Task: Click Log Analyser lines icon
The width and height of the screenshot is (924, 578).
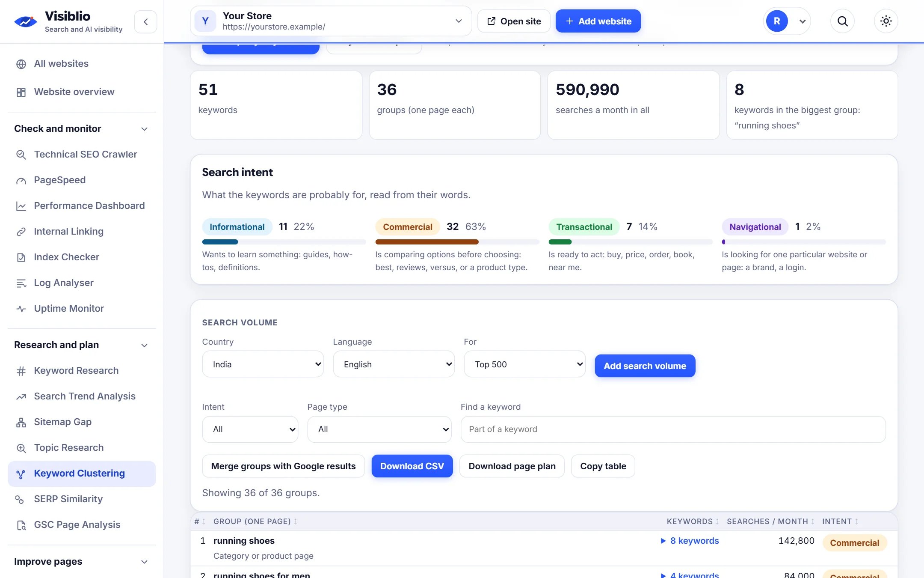Action: (21, 283)
